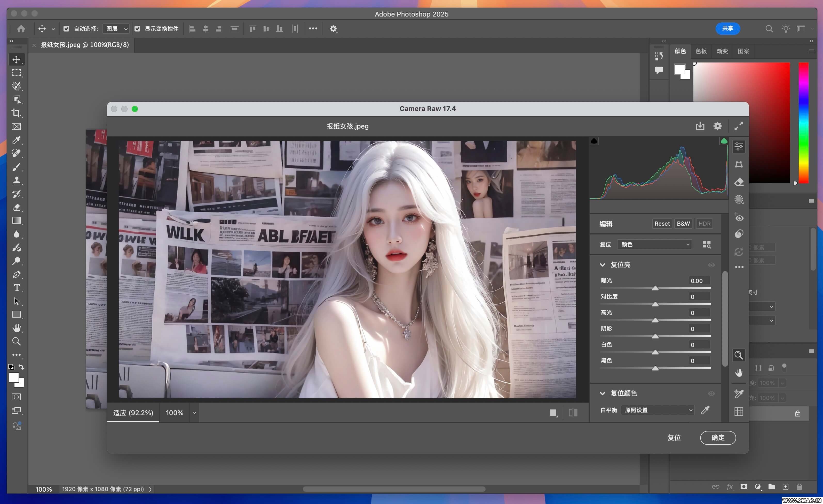
Task: Open Camera Raw Remove eraser tool
Action: (x=739, y=182)
